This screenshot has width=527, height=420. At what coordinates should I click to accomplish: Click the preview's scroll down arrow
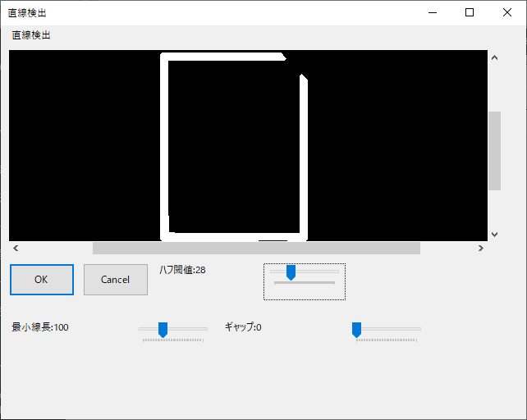(494, 234)
